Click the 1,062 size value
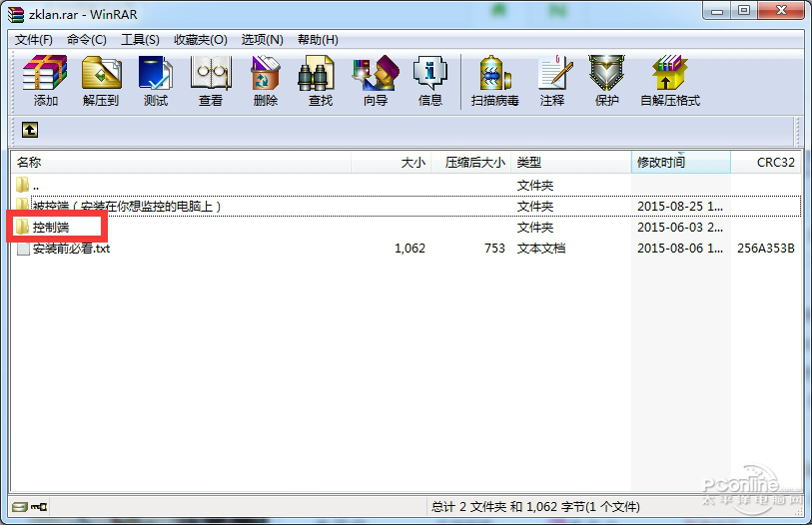The image size is (812, 525). [x=409, y=249]
